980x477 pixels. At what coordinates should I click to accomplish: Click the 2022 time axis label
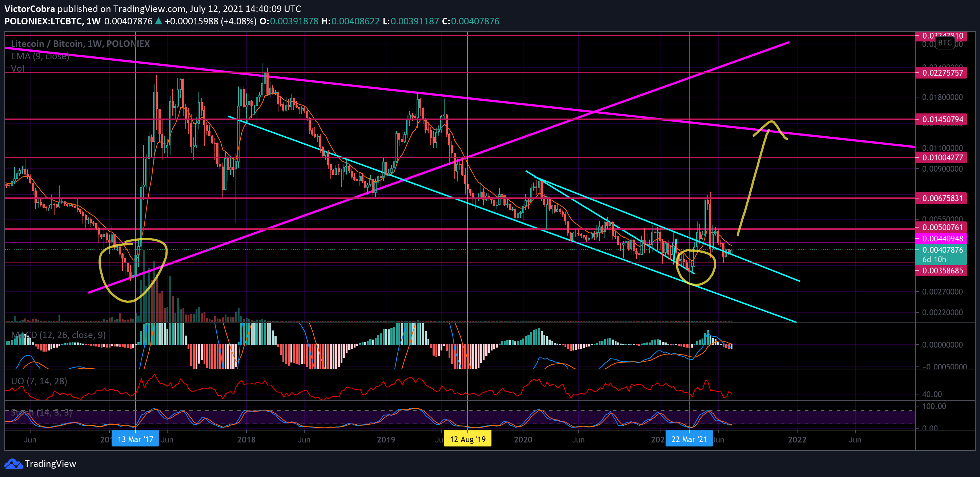click(x=797, y=440)
